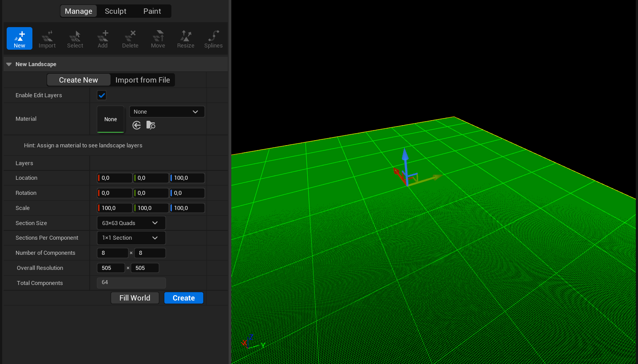Expand Sections Per Component dropdown
Screen dimensions: 638x364
coord(131,238)
